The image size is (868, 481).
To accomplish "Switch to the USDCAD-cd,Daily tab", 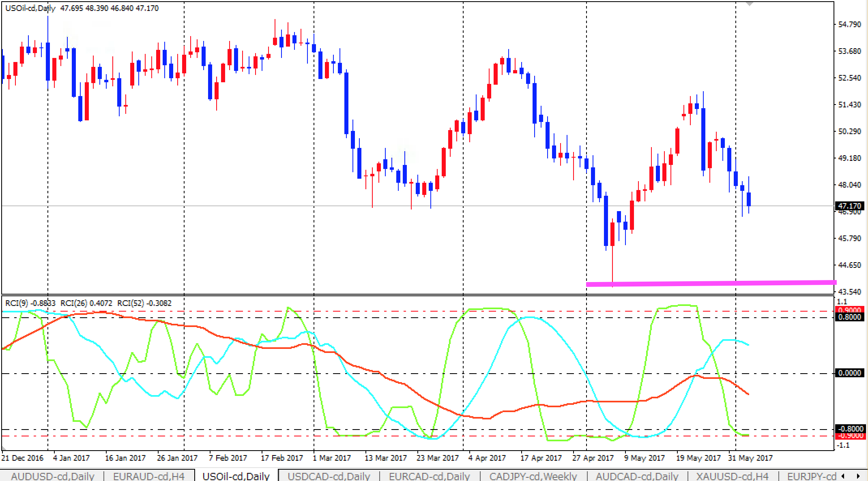I will click(x=329, y=476).
